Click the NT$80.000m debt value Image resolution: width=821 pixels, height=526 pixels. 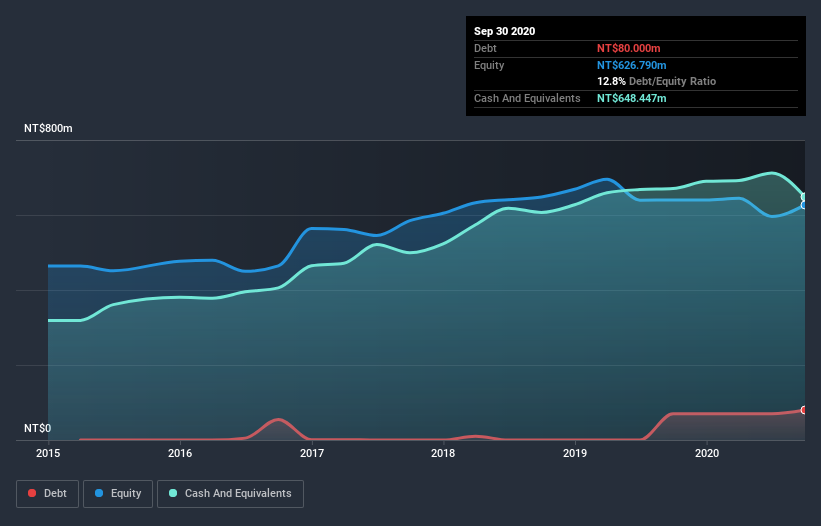coord(629,48)
